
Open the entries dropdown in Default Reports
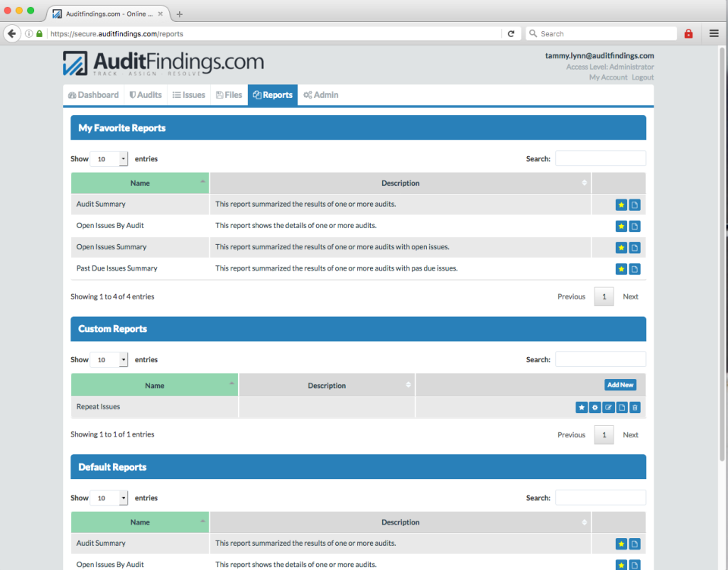pos(108,497)
